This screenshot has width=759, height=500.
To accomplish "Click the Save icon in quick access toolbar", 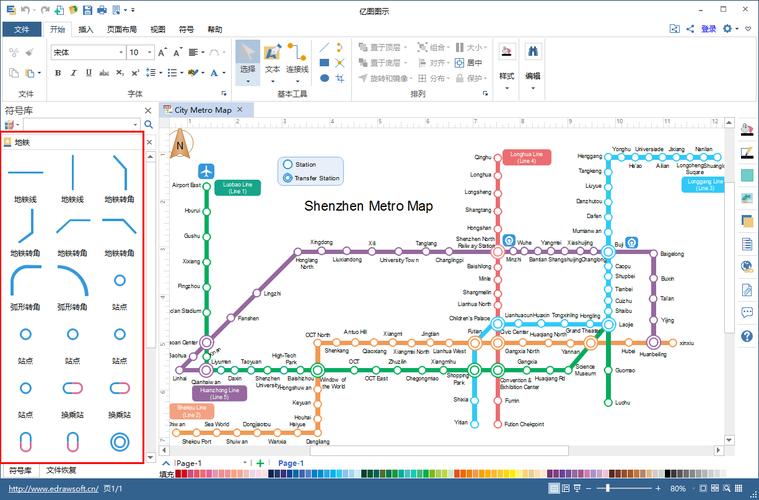I will 88,10.
